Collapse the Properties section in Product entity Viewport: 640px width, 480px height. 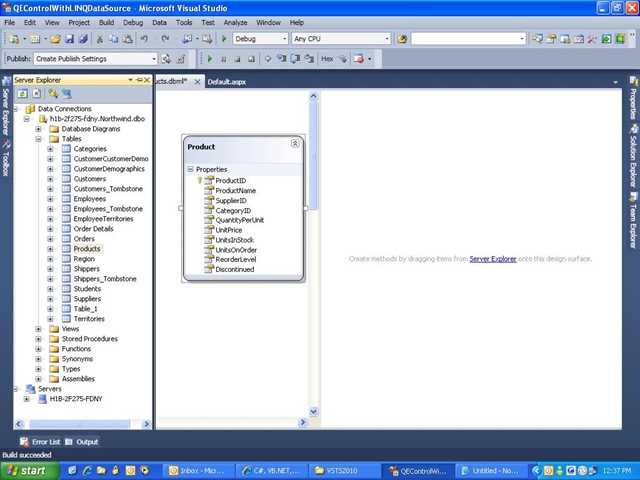190,169
